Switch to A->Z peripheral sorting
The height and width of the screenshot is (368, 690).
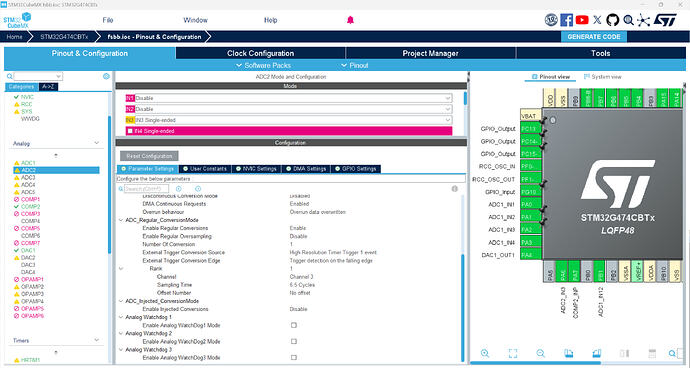pyautogui.click(x=48, y=87)
